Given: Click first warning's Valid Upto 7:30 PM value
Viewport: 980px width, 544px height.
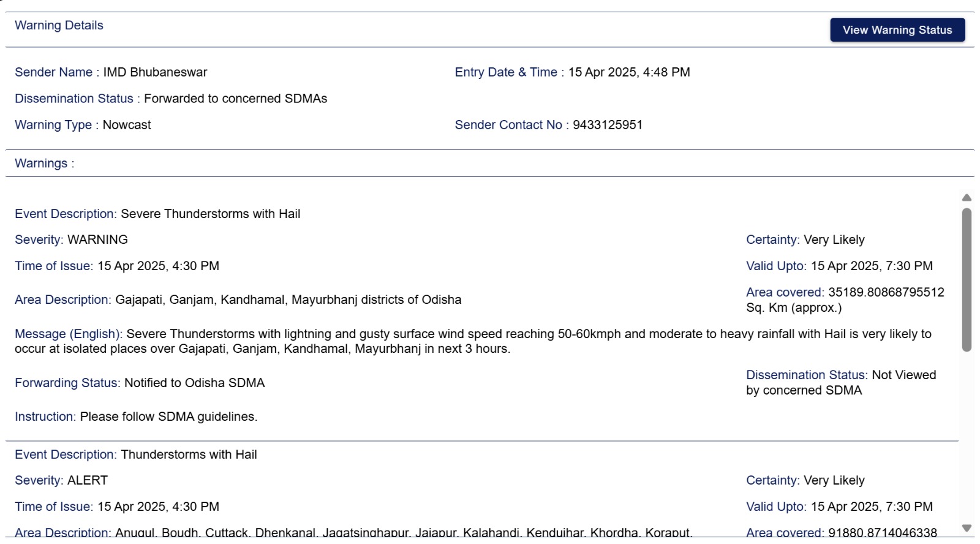Looking at the screenshot, I should (x=872, y=266).
